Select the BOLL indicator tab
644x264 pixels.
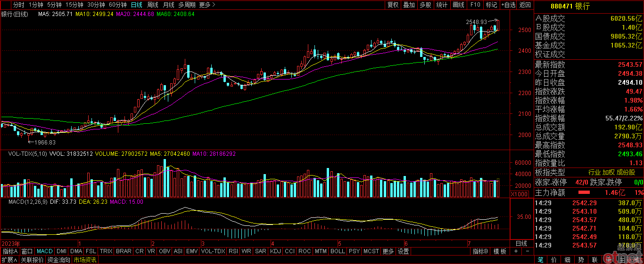tap(338, 252)
